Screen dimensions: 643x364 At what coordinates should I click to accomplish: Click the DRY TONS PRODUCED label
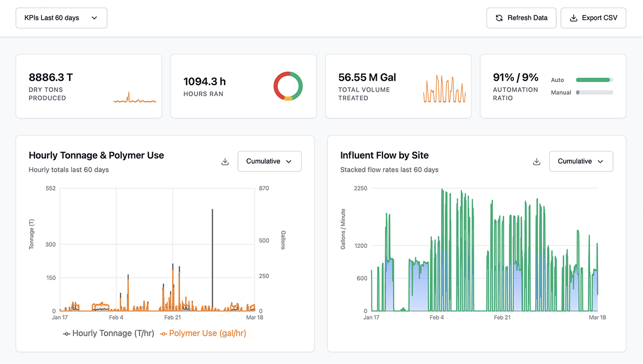click(47, 94)
